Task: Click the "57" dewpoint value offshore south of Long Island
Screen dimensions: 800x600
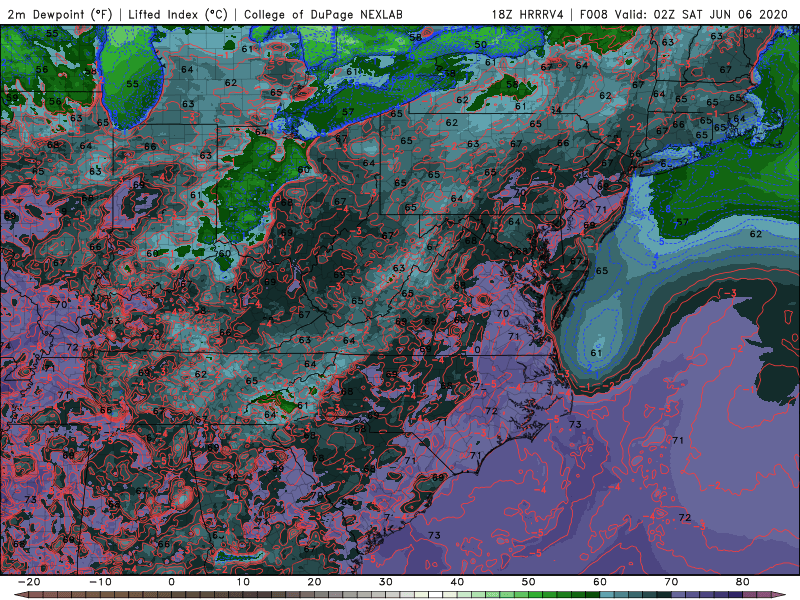Action: [683, 222]
